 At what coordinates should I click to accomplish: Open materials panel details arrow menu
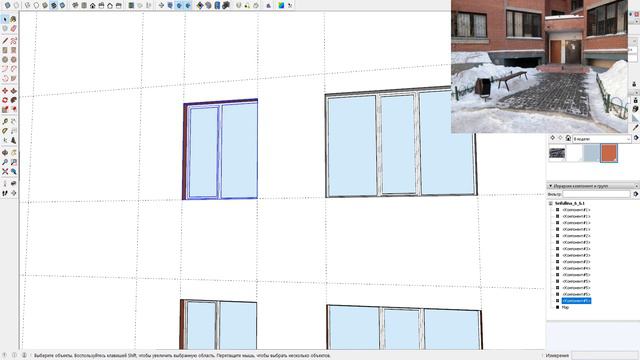(x=636, y=138)
